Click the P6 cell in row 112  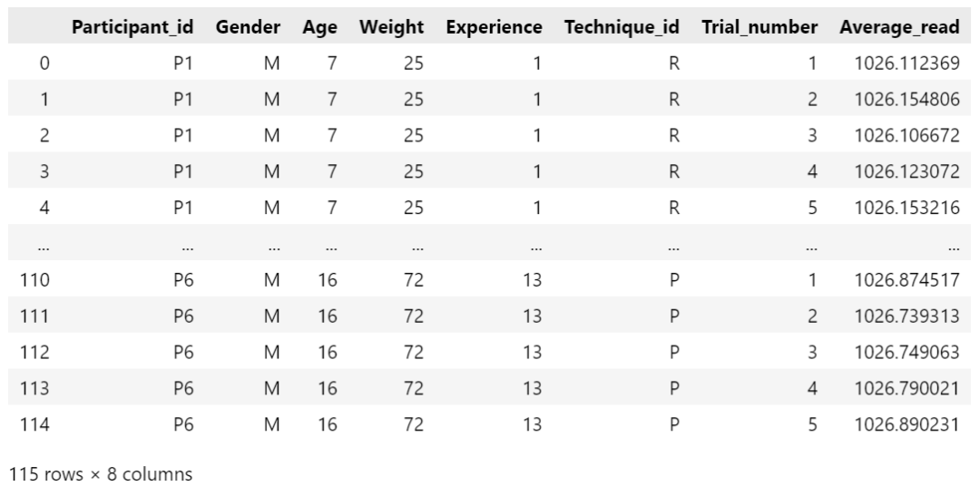coord(183,353)
